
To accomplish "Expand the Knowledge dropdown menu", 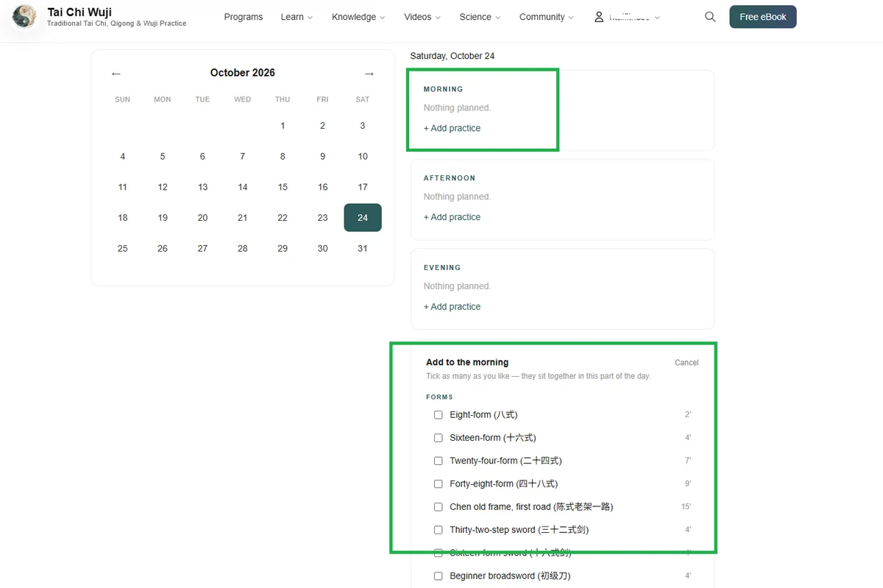I will coord(358,17).
